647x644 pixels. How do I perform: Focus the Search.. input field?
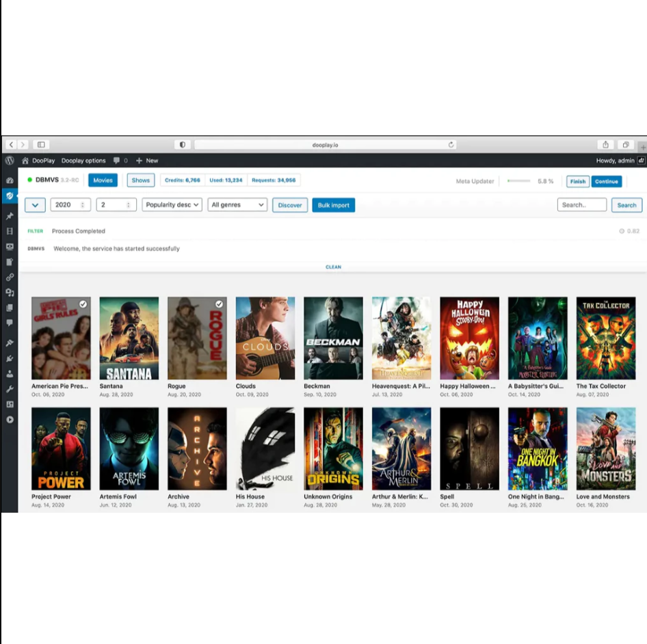582,204
